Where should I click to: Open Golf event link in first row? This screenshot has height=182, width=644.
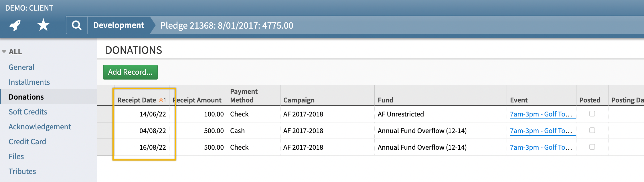(x=541, y=114)
